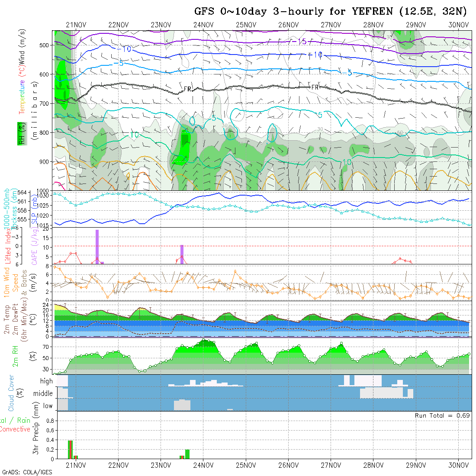The height and width of the screenshot is (476, 476).
Task: Click the chart title mentioning YEFREN
Action: coord(331,12)
